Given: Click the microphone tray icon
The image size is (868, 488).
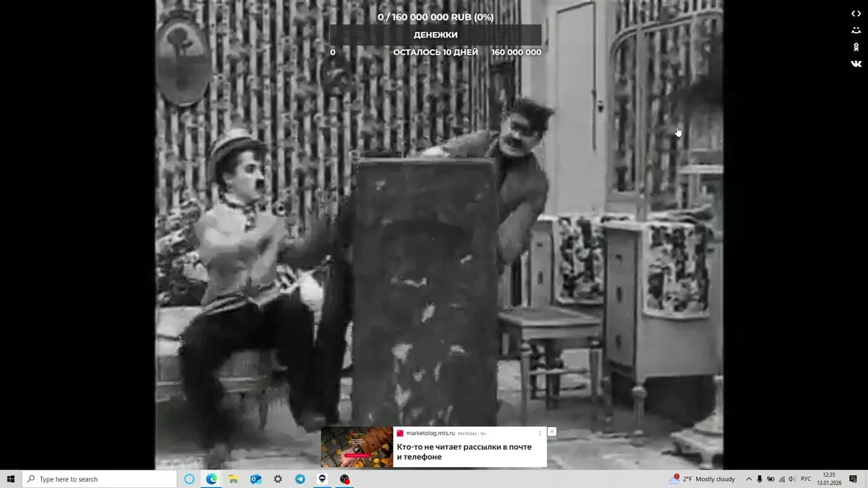Looking at the screenshot, I should point(759,479).
